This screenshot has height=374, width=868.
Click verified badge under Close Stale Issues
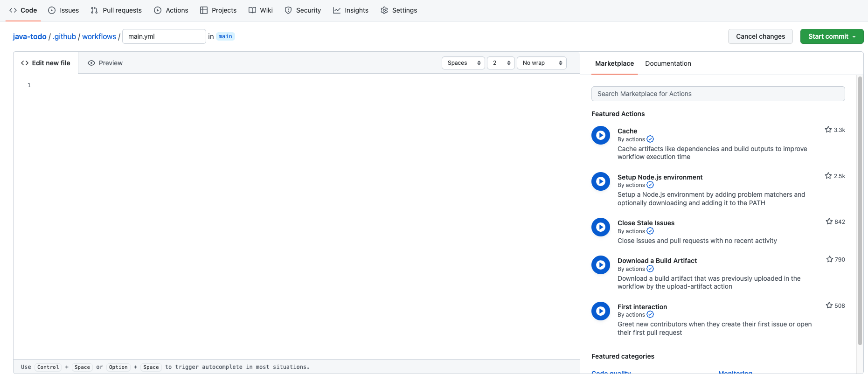click(x=650, y=231)
